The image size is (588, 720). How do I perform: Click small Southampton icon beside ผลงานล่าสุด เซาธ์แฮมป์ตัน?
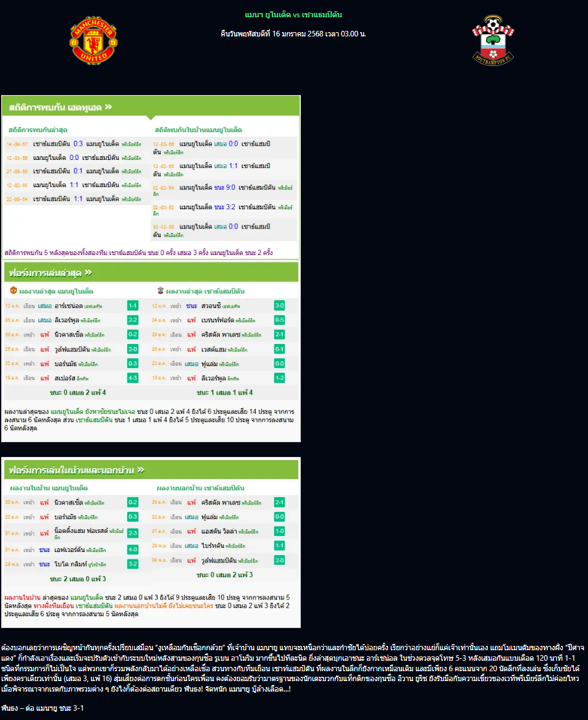point(161,290)
